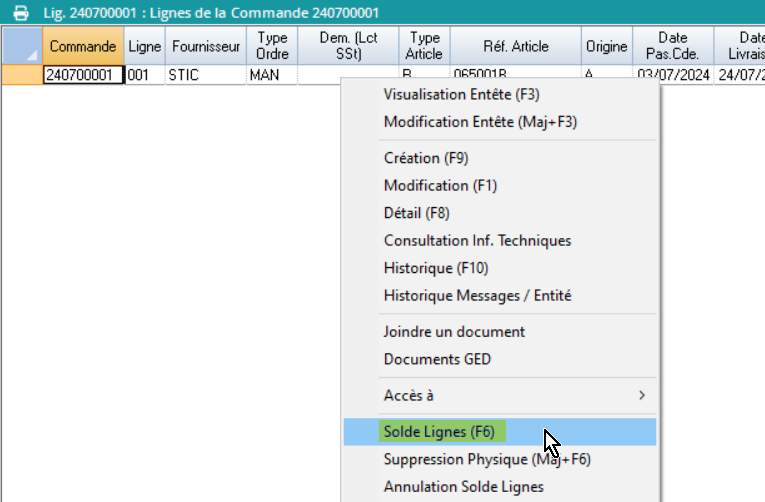The height and width of the screenshot is (502, 765).
Task: Open Détail (F8) from the menu
Action: point(417,212)
